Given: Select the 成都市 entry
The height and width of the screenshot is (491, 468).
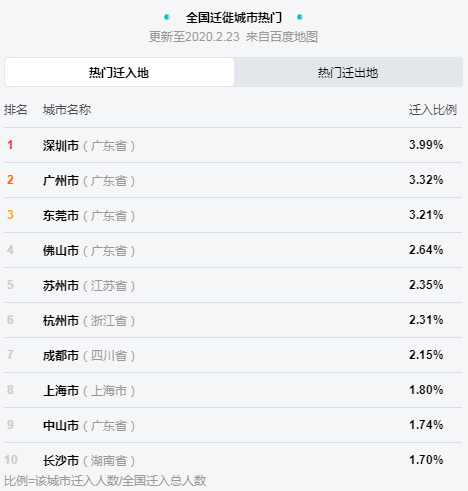Looking at the screenshot, I should click(x=233, y=355).
